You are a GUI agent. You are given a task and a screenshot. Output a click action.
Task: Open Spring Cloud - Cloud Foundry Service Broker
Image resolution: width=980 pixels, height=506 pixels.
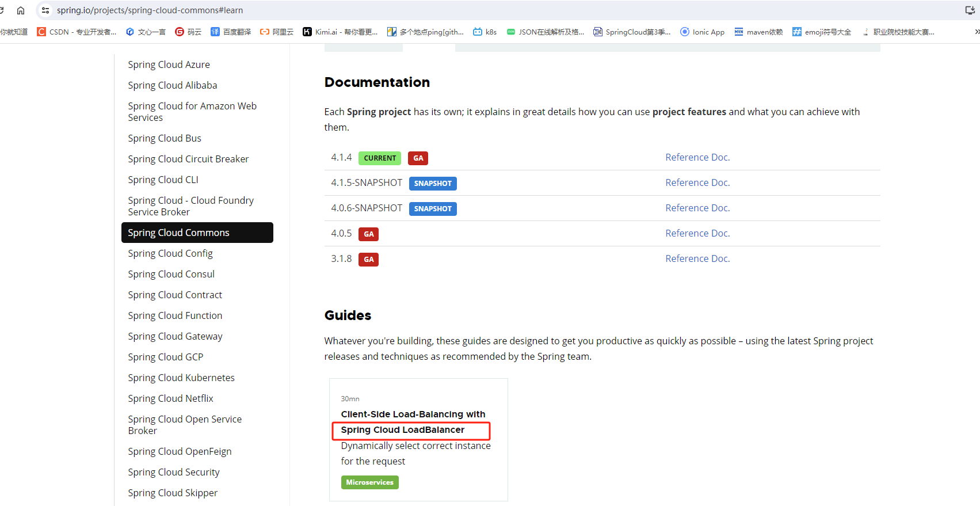tap(190, 206)
